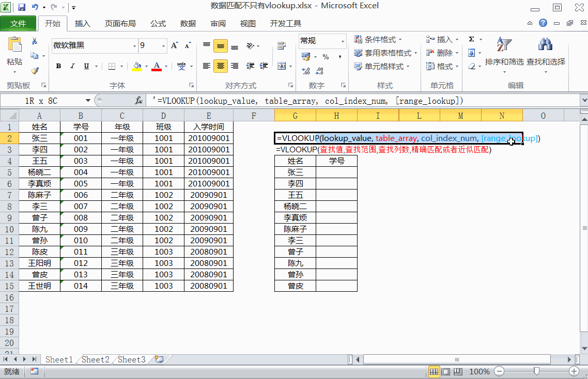Click the zoom slider handle
The width and height of the screenshot is (588, 379).
coord(537,371)
